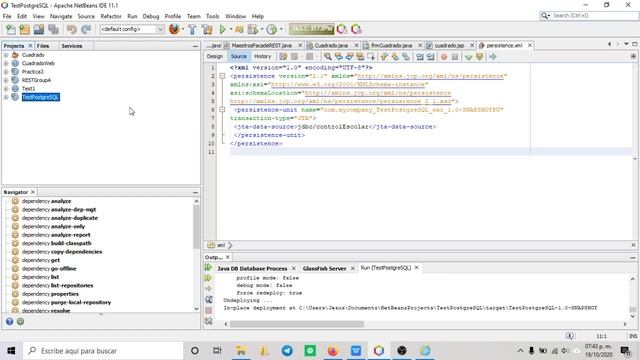Click the Windows Start button
The height and width of the screenshot is (360, 640).
click(11, 351)
